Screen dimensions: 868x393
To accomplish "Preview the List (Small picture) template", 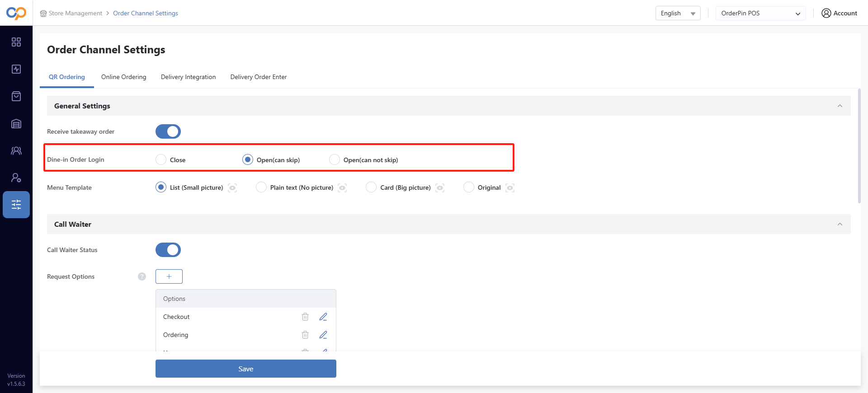I will click(x=232, y=187).
